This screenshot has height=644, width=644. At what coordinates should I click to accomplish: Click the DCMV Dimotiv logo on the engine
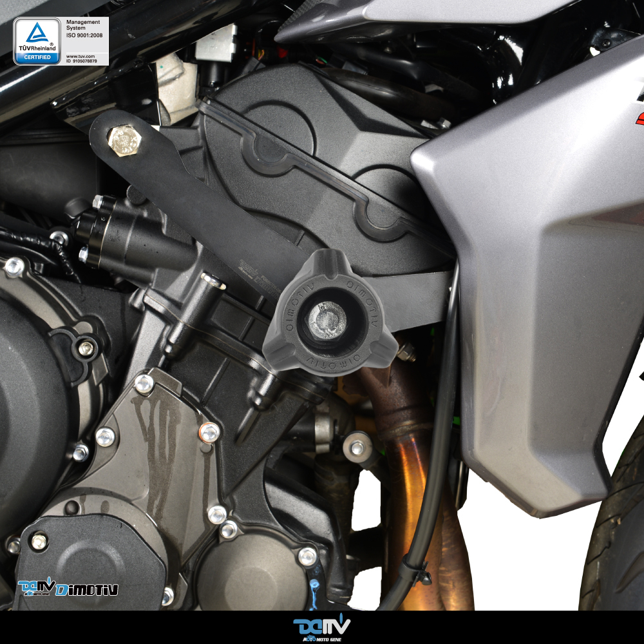[68, 587]
